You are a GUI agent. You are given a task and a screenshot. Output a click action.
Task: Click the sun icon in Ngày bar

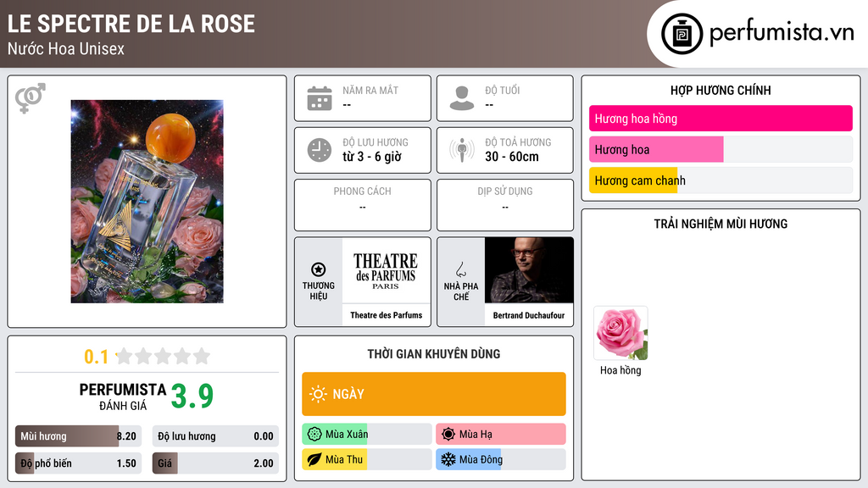(x=318, y=394)
